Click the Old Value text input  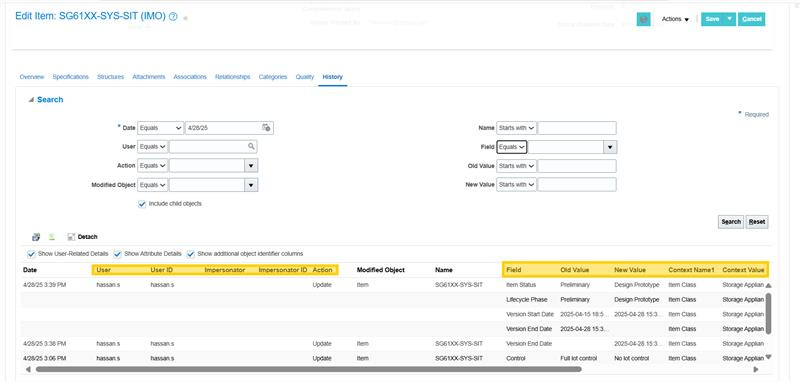[577, 166]
